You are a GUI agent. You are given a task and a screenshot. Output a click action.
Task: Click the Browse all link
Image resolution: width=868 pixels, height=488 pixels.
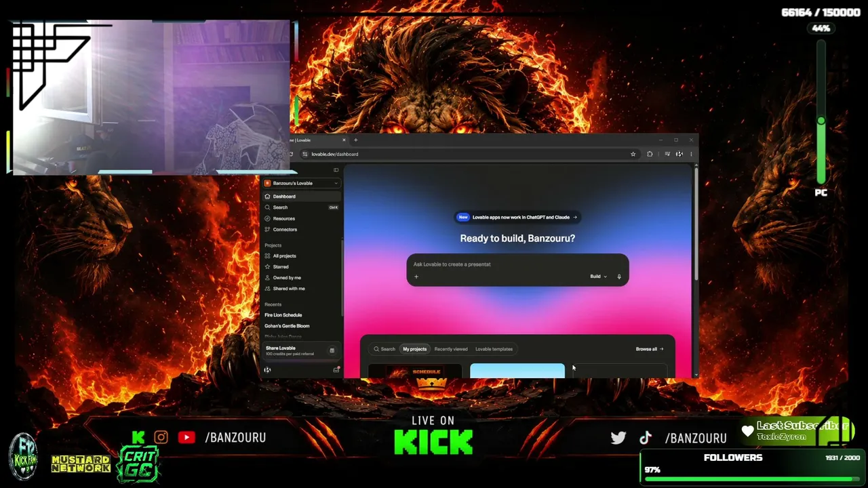650,349
